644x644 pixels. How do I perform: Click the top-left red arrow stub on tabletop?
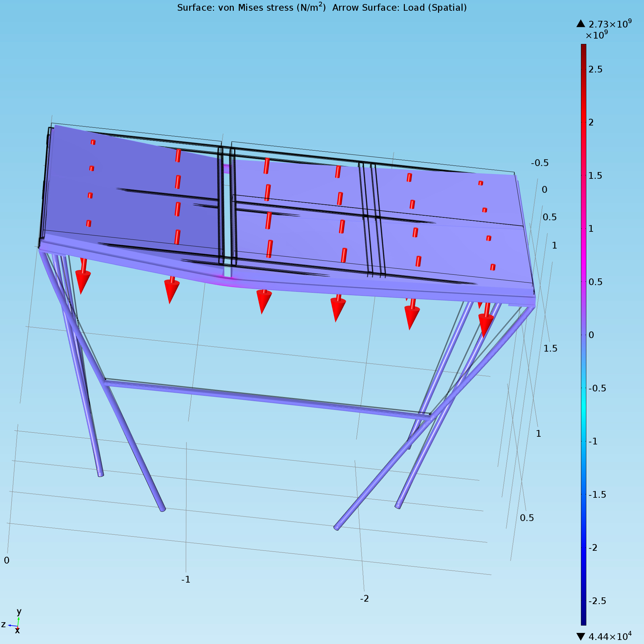pos(93,142)
